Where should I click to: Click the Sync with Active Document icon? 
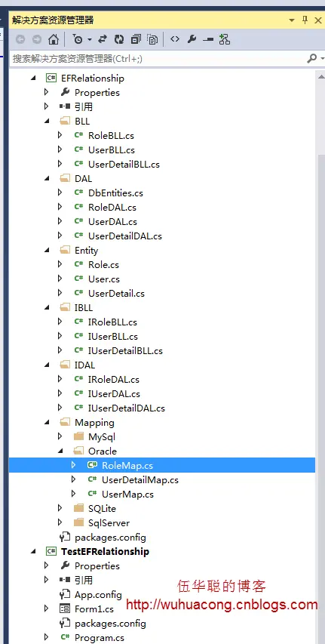(103, 39)
